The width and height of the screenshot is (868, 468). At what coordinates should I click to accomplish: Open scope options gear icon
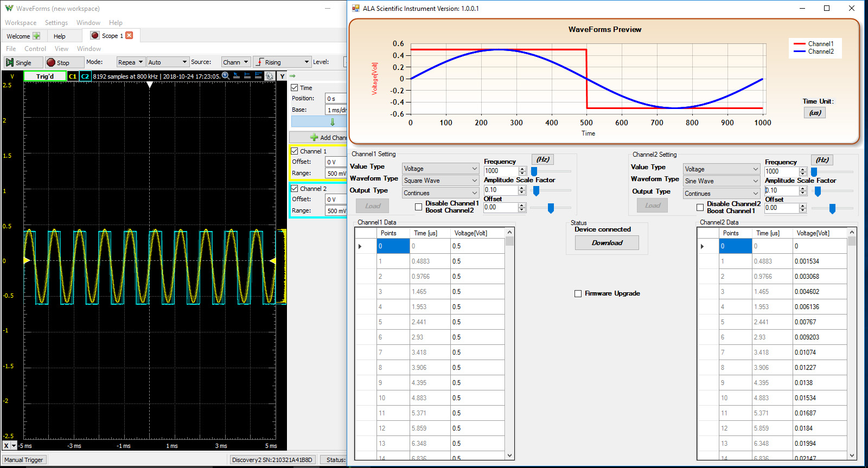270,76
